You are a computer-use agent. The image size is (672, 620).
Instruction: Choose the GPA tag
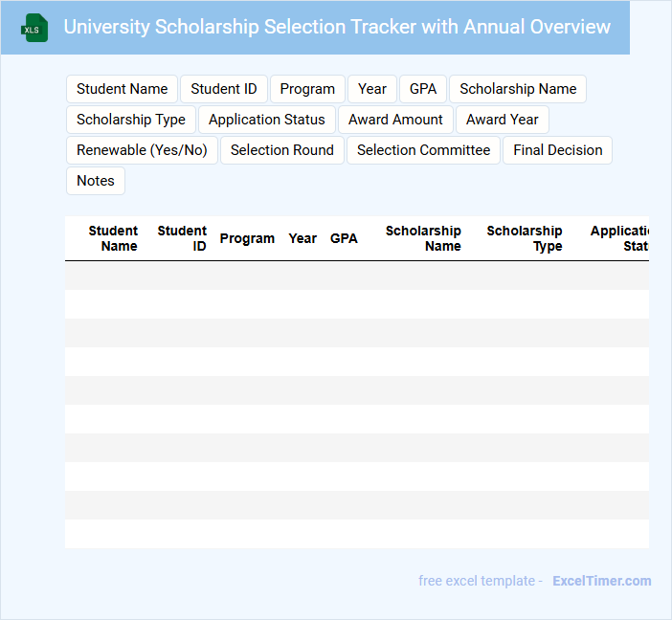point(423,89)
